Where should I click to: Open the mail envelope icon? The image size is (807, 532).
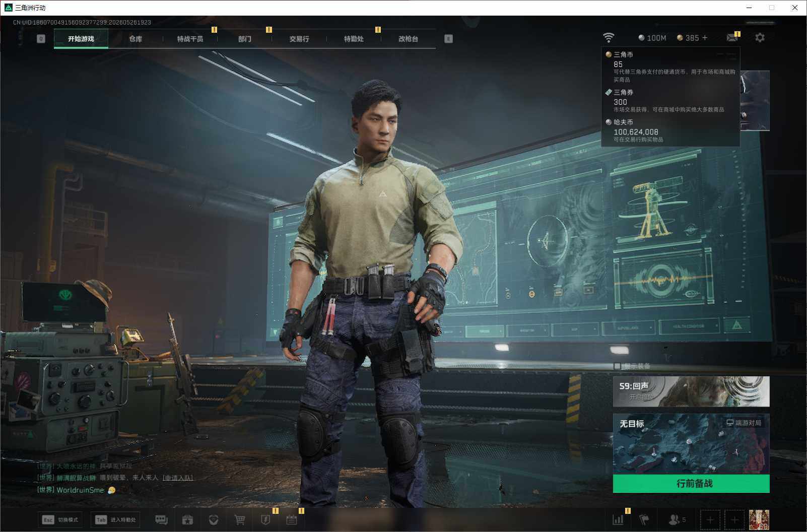click(732, 38)
